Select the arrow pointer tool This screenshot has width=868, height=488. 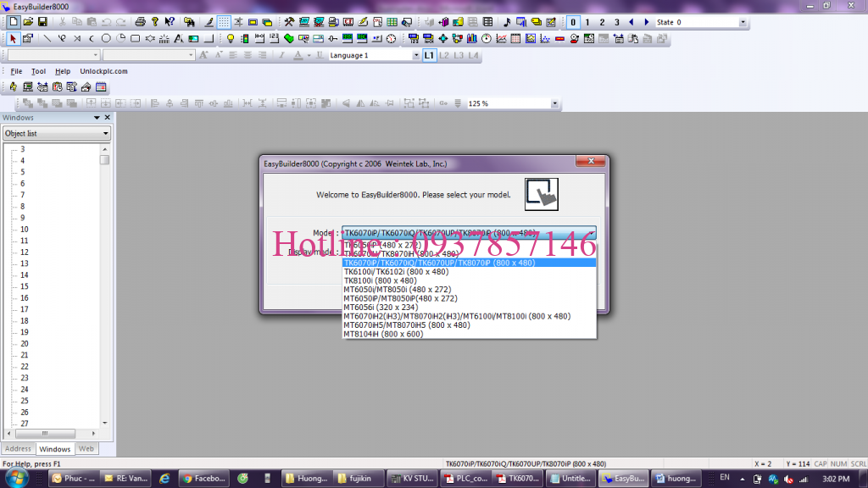14,39
